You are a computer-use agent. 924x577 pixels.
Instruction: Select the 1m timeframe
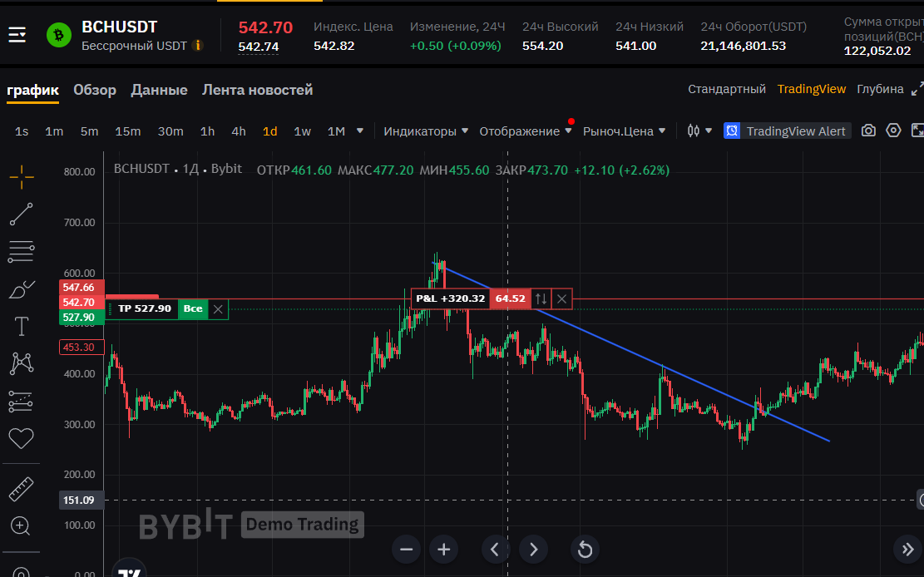point(54,131)
